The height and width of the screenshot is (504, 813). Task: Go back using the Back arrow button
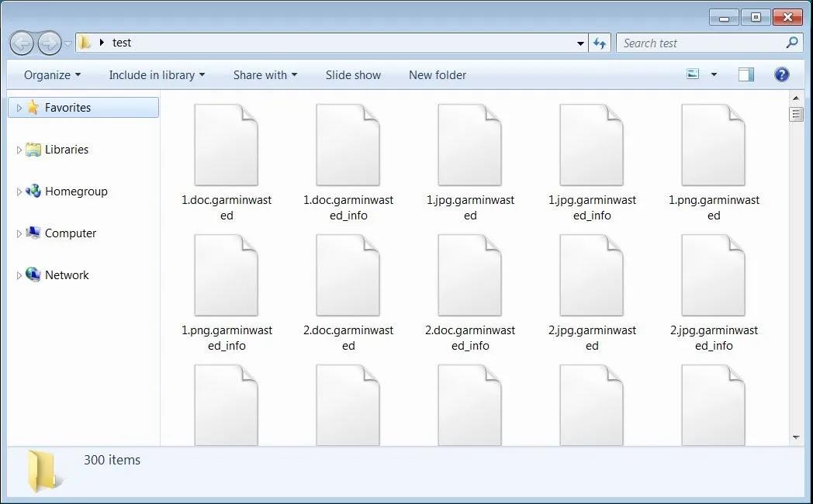click(22, 43)
